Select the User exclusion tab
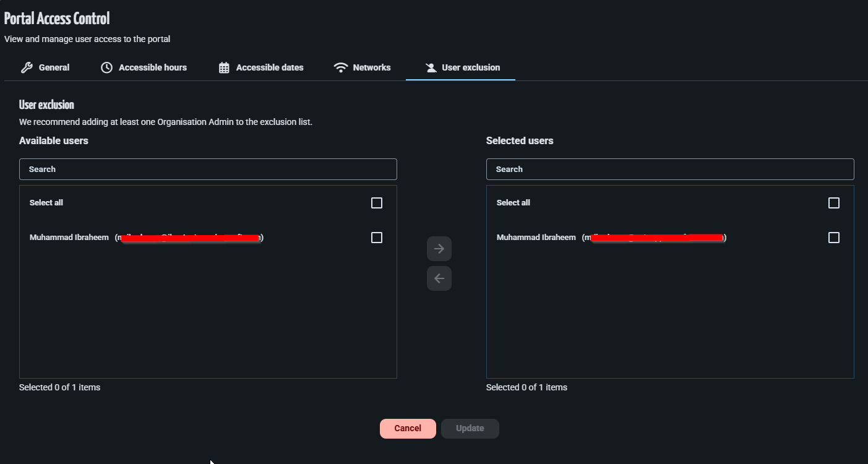 461,67
